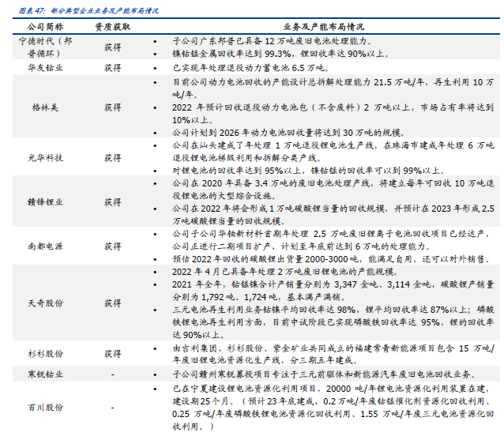Click the line '公司在汕头建成了年处理 1 万吨退役锂电池生产线'

[x=333, y=145]
